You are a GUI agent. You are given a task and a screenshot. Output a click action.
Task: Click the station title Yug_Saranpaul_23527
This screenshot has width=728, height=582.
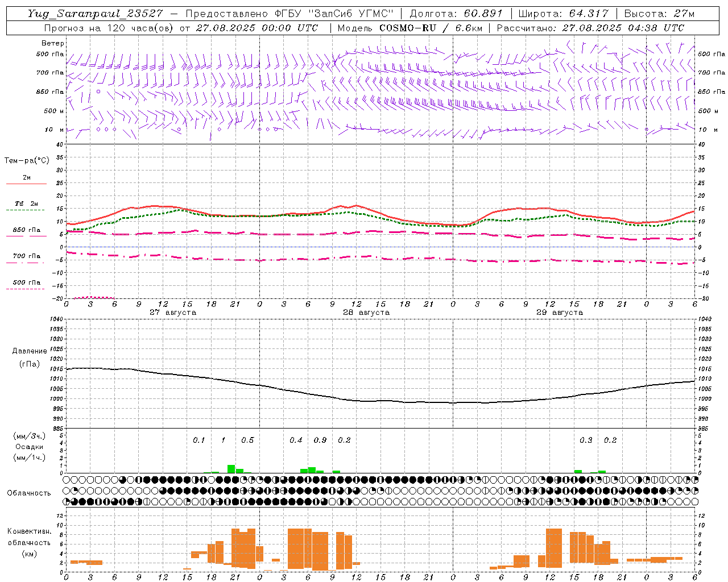[x=96, y=14]
